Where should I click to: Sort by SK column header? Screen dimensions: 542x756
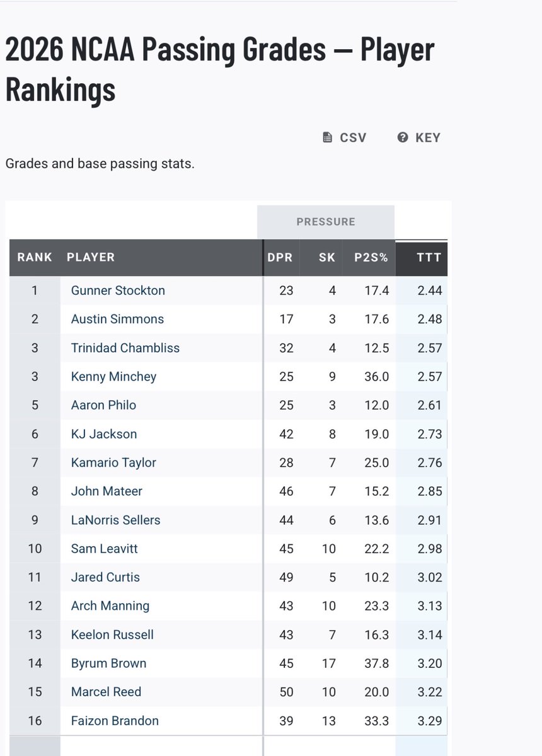327,257
